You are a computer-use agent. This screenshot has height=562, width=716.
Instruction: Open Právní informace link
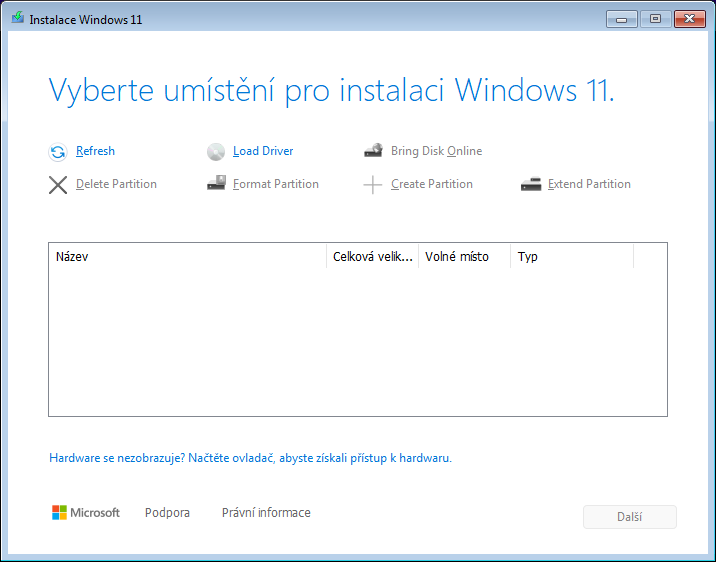click(x=266, y=513)
